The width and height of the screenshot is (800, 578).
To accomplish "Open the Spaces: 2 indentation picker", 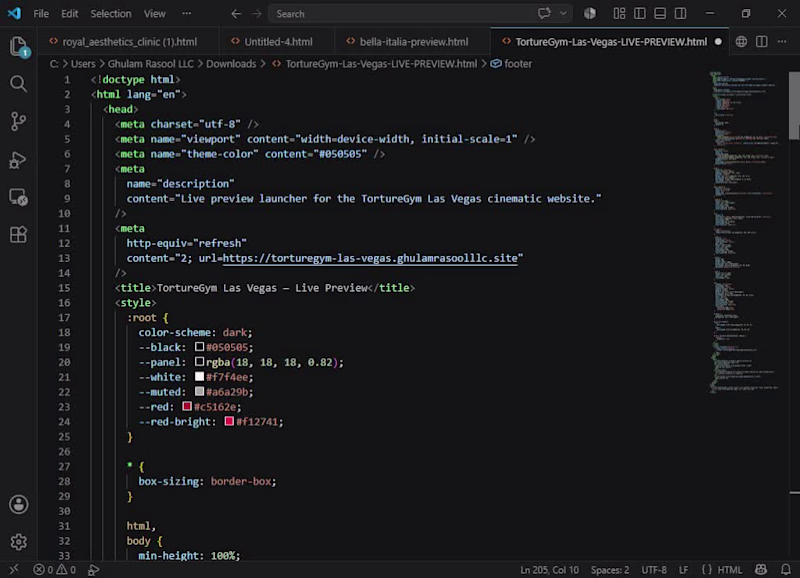I will click(x=610, y=570).
